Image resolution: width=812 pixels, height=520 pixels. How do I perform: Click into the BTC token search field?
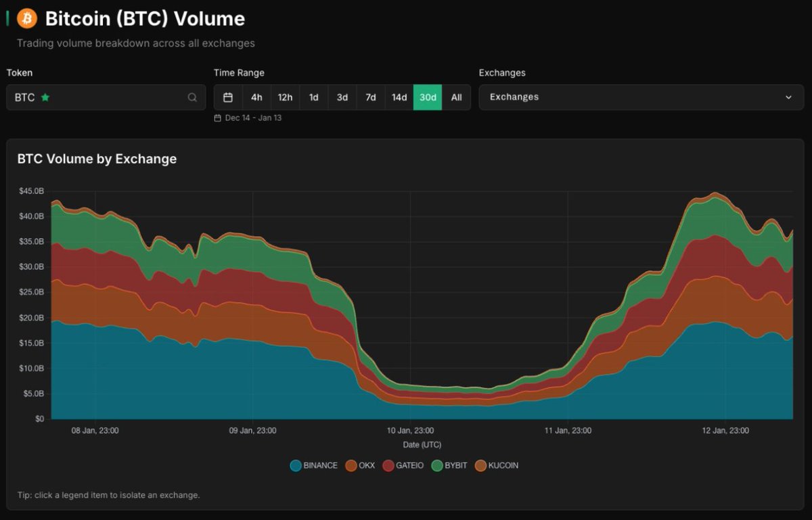pos(106,97)
